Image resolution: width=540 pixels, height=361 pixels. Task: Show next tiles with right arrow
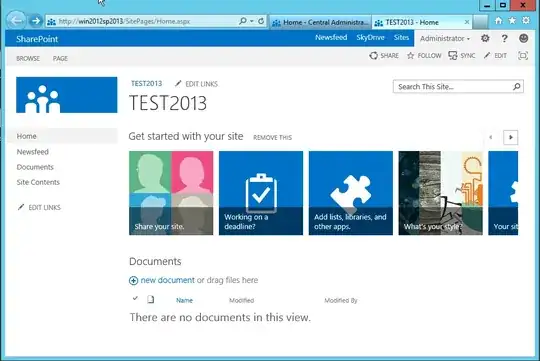point(510,137)
